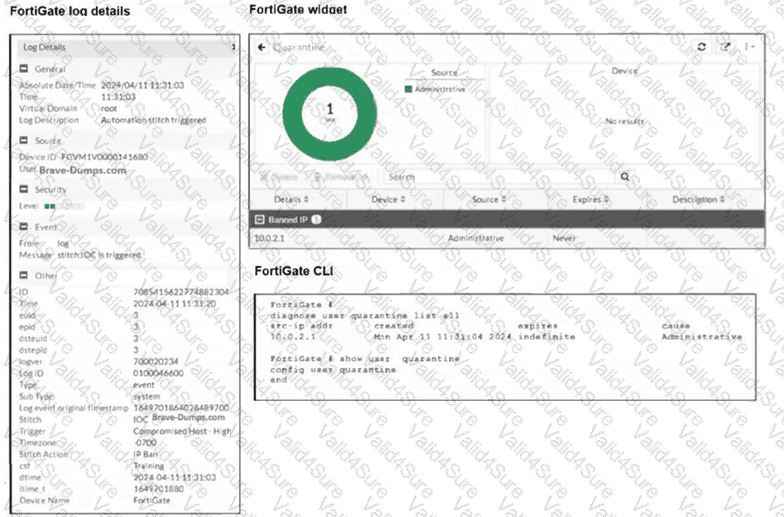784x517 pixels.
Task: Refresh the Quarantine widget
Action: [702, 47]
